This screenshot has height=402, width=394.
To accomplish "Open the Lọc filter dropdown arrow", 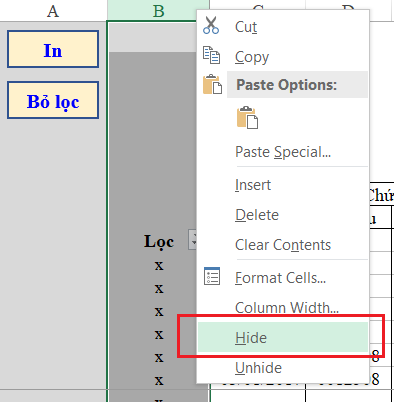I will 192,239.
